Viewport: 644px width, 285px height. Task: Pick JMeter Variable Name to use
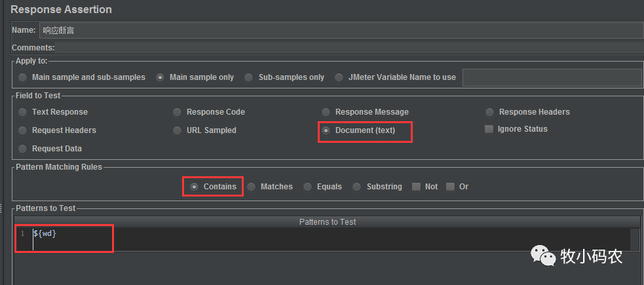tap(339, 77)
